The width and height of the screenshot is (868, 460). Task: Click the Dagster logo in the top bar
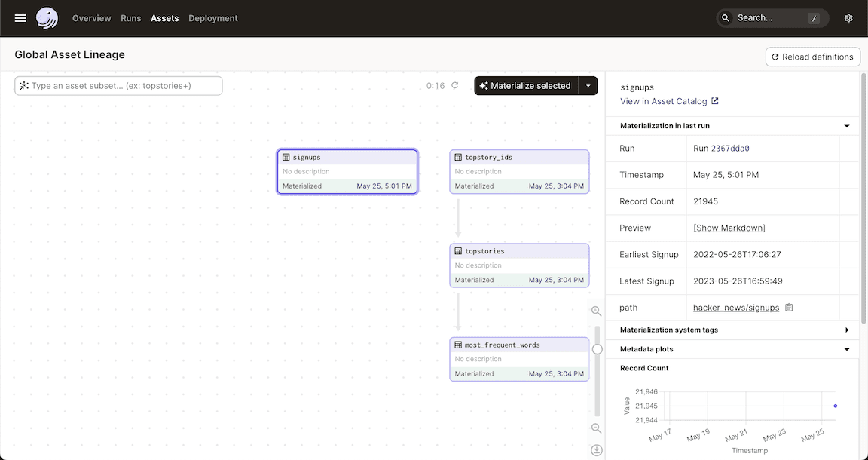[47, 17]
